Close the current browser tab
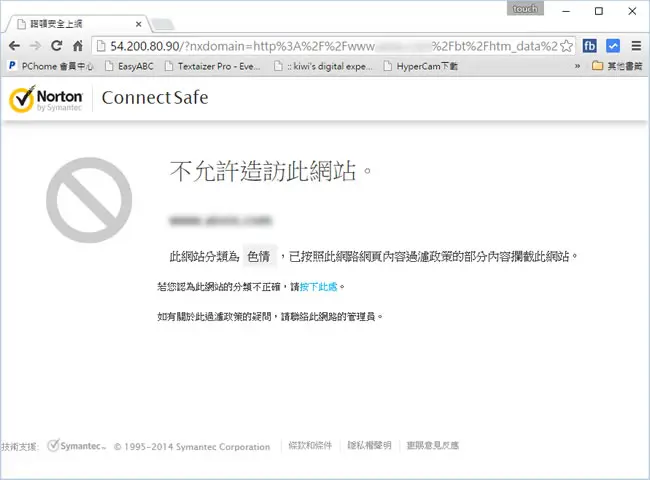This screenshot has height=480, width=650. point(138,24)
